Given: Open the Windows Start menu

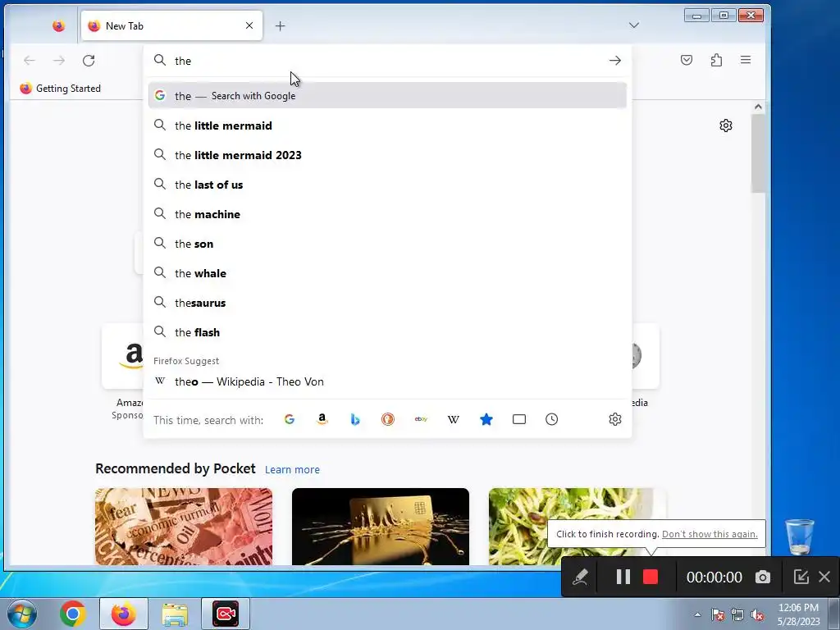Looking at the screenshot, I should click(x=22, y=614).
